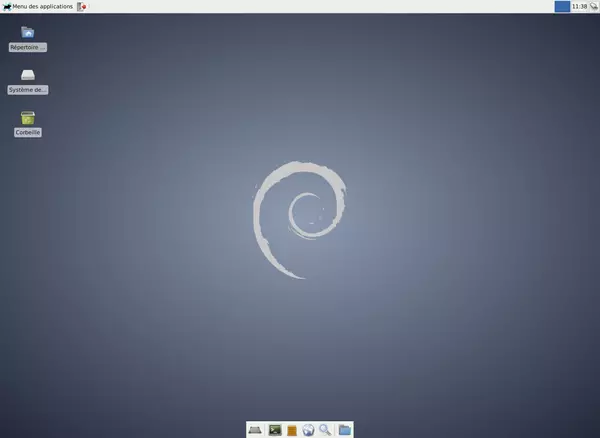Click the Xfce mouse logo in the panel
Image resolution: width=600 pixels, height=438 pixels.
point(7,7)
